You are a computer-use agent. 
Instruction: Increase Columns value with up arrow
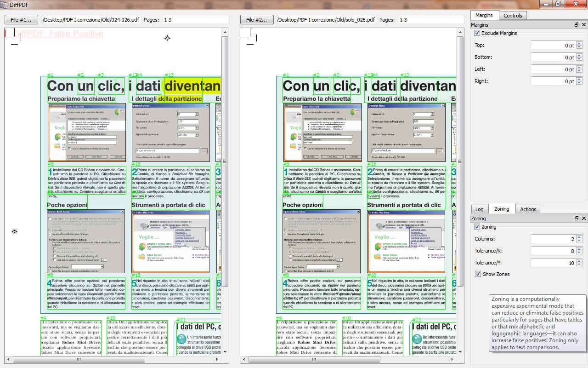click(x=579, y=237)
